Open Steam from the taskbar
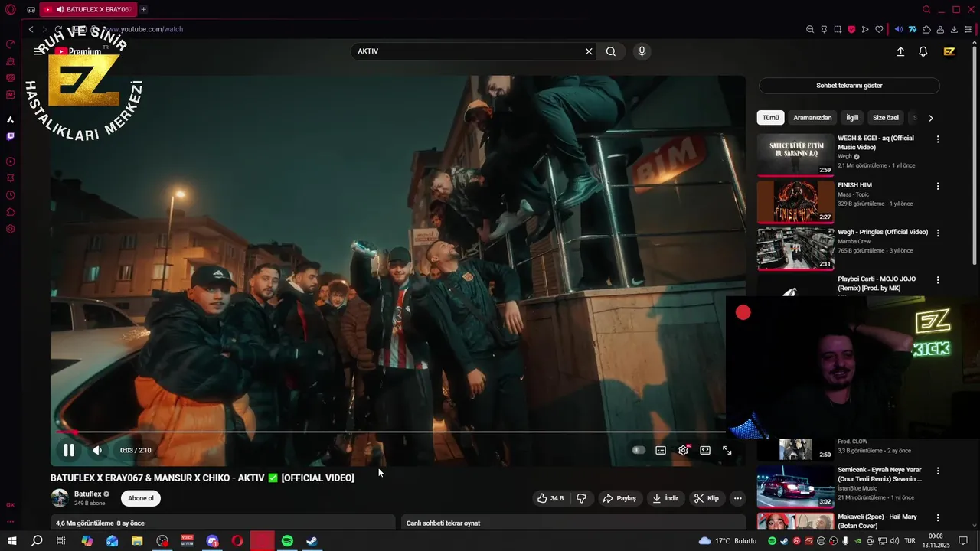 pyautogui.click(x=312, y=541)
